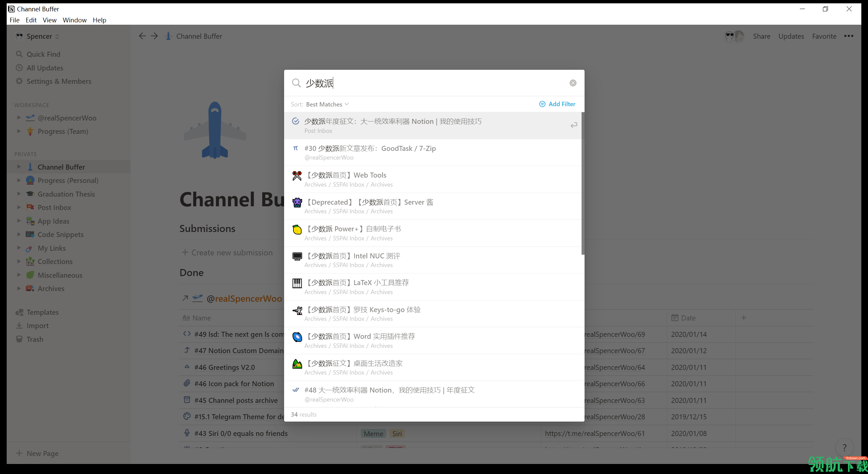Expand the Progress (Team) page

[19, 131]
